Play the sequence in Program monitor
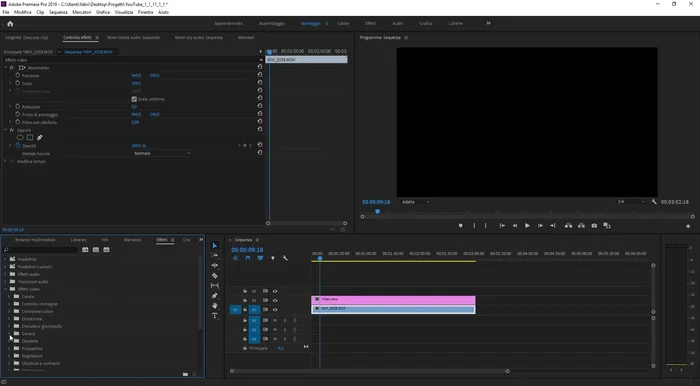The image size is (700, 386). [x=527, y=226]
